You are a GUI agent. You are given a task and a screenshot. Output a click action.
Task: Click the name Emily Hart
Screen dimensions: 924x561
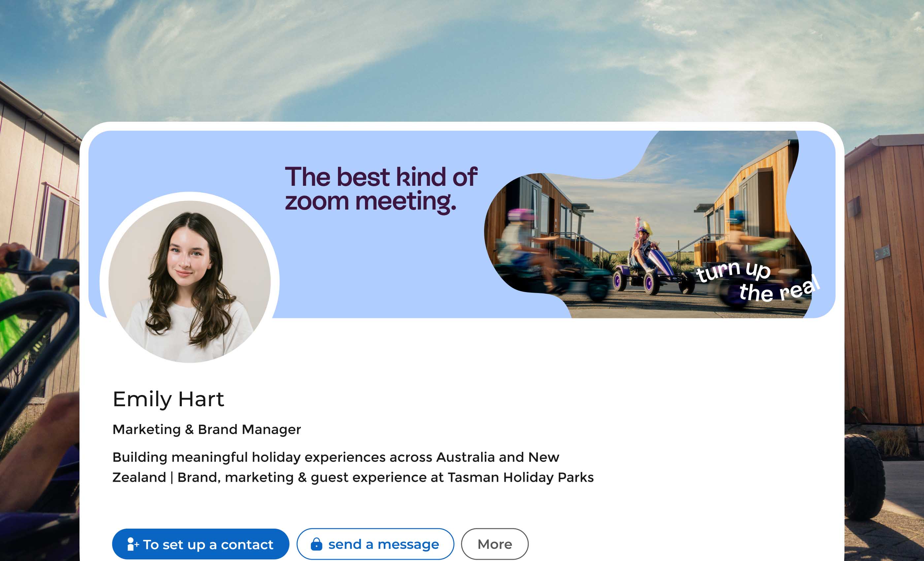pyautogui.click(x=168, y=399)
